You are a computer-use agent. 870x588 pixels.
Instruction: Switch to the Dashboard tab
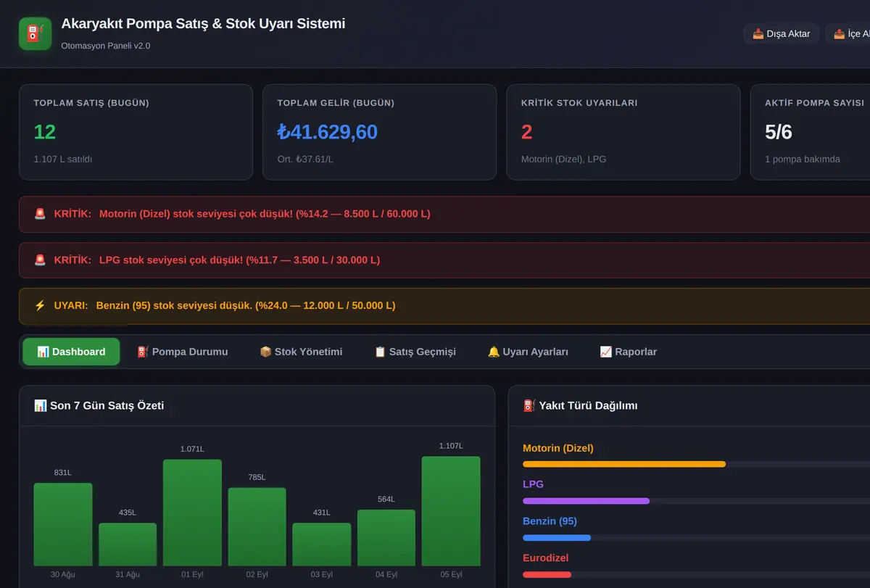click(71, 352)
